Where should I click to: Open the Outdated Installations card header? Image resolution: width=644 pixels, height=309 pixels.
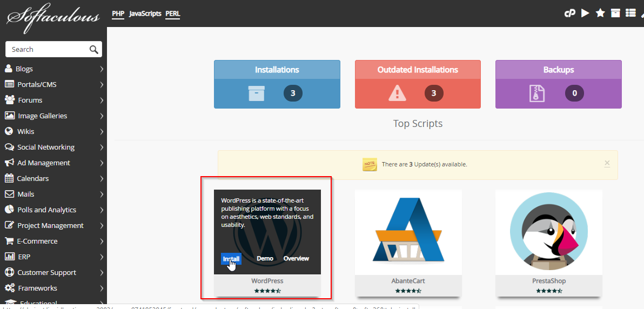(x=418, y=70)
